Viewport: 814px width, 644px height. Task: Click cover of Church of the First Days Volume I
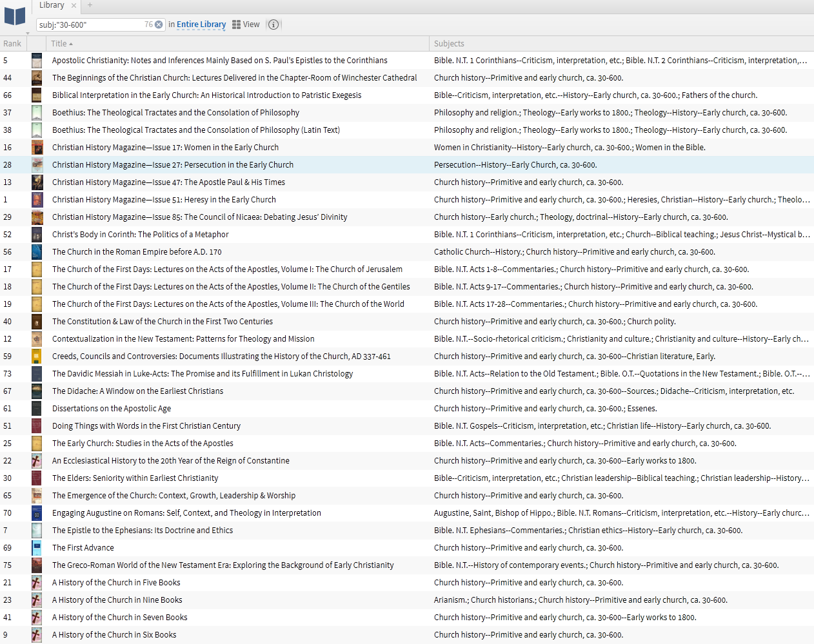coord(37,269)
